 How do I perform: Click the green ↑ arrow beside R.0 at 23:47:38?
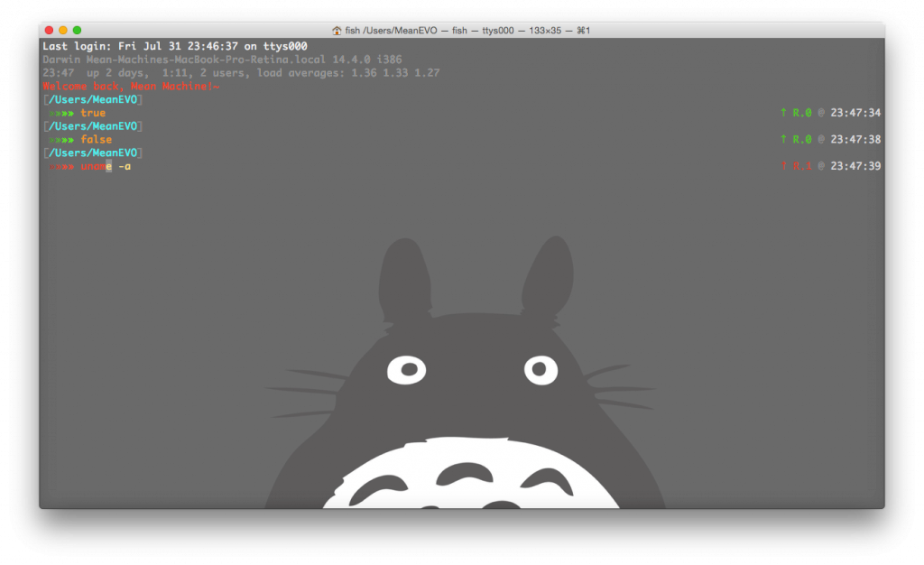click(783, 139)
